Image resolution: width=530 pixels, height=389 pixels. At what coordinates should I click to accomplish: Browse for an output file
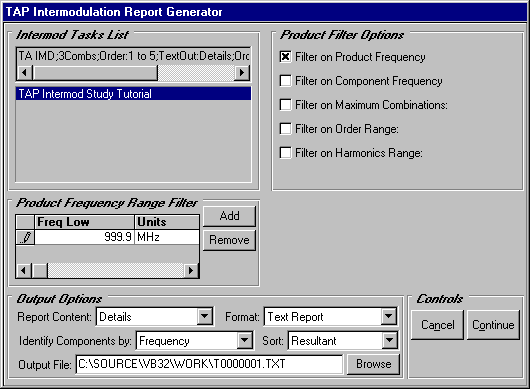374,364
